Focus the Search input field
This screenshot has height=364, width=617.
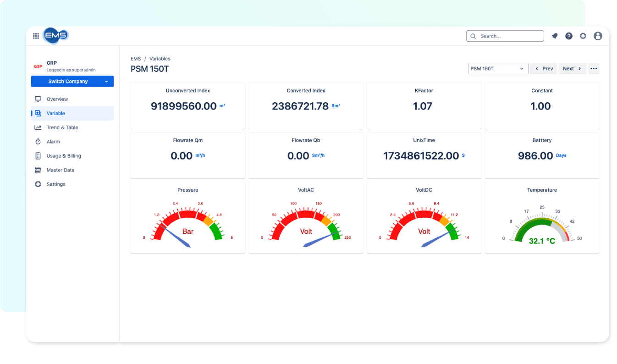(505, 36)
